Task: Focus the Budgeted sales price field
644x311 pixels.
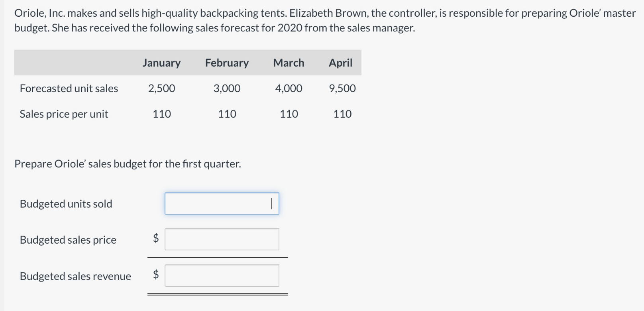Action: (222, 239)
